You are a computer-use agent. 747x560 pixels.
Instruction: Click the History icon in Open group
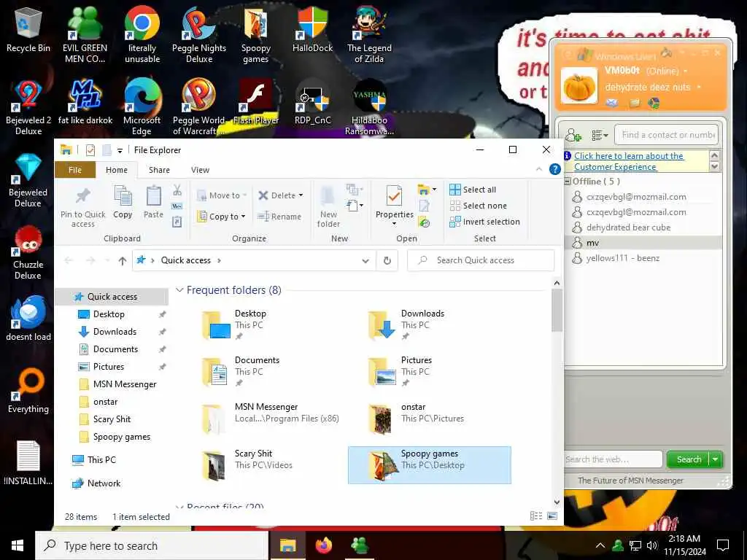tap(424, 222)
